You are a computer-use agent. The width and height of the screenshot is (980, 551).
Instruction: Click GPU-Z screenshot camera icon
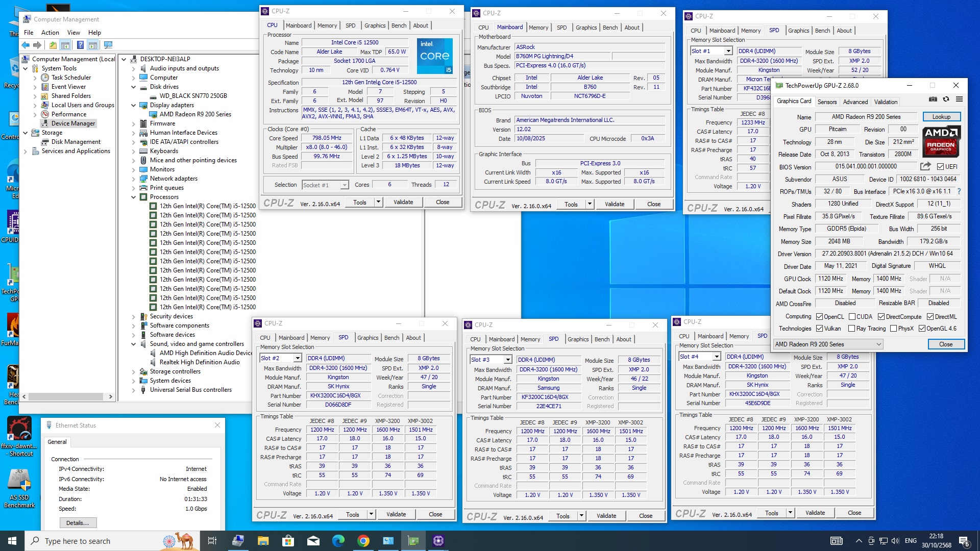(x=933, y=99)
